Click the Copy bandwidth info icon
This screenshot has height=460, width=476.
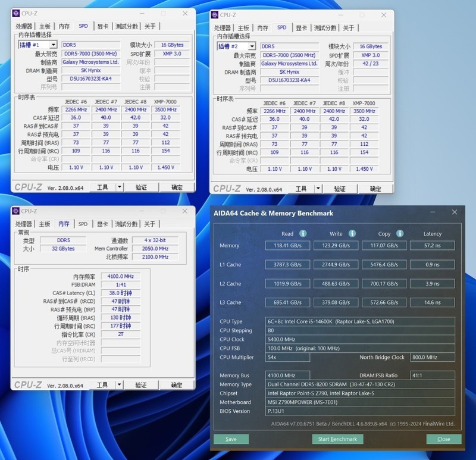pyautogui.click(x=399, y=234)
